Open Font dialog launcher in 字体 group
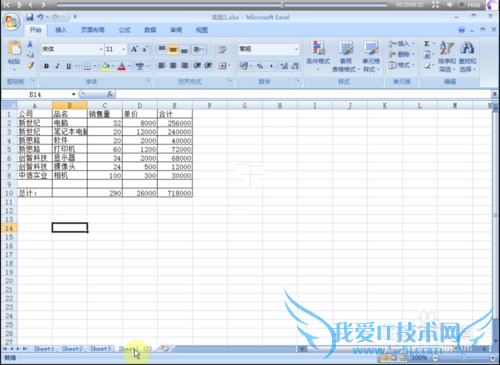The height and width of the screenshot is (365, 500). click(148, 81)
